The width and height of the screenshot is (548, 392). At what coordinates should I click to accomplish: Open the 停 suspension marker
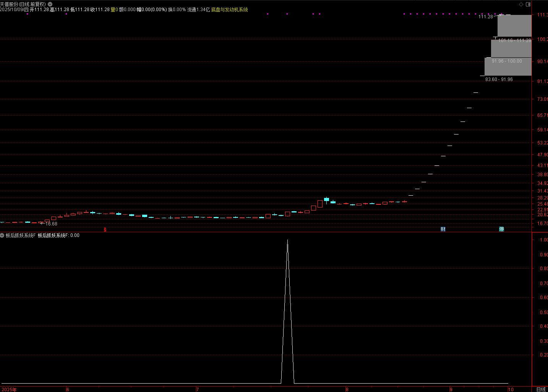click(501, 229)
